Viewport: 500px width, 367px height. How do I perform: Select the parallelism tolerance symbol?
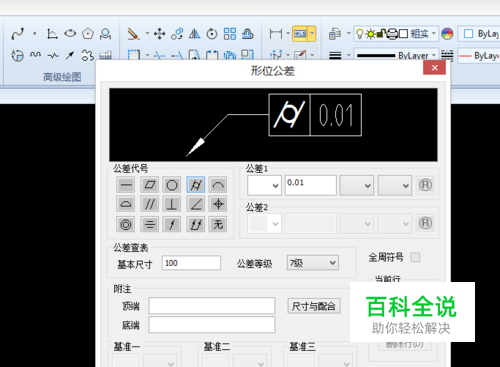click(x=150, y=204)
